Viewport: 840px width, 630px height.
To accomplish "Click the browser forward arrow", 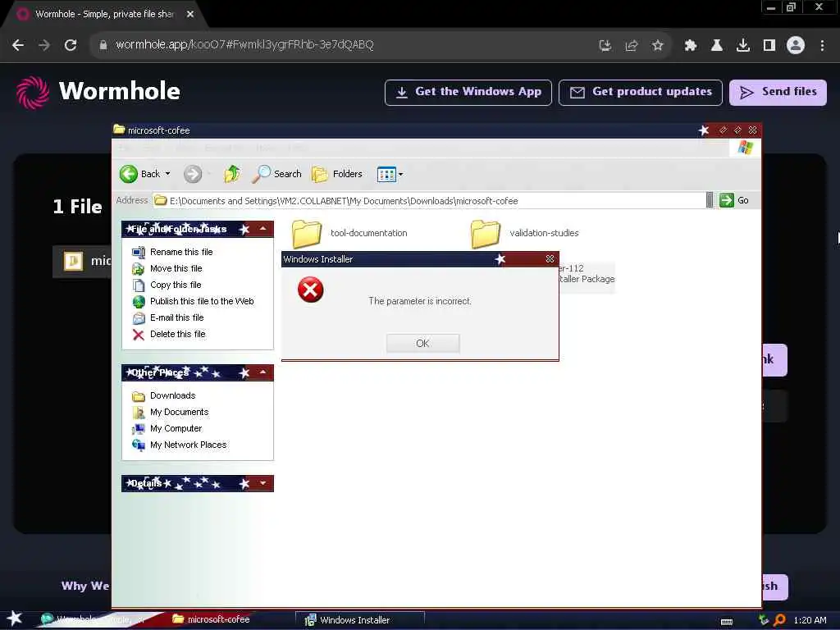I will coord(44,45).
